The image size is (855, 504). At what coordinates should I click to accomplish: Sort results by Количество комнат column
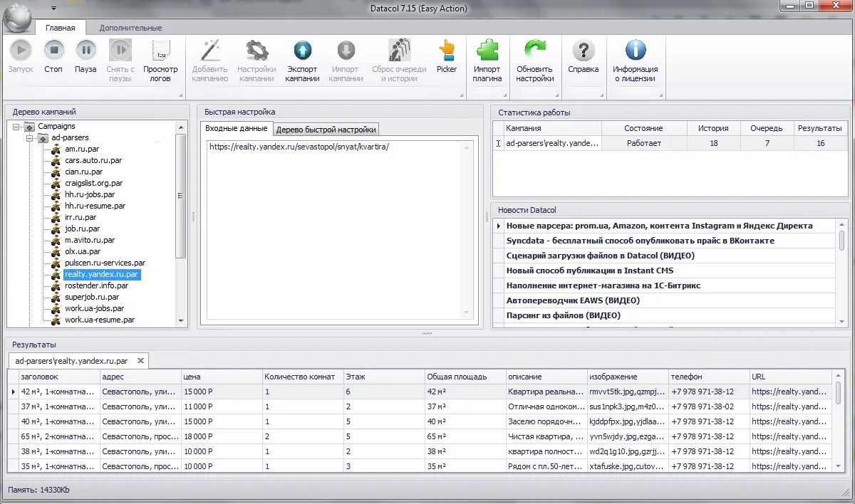pyautogui.click(x=303, y=377)
